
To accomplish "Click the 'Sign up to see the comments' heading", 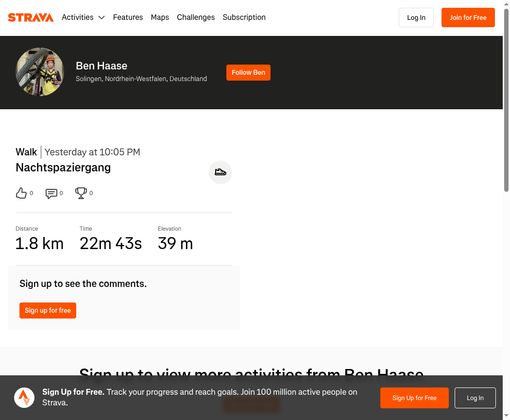I will coord(83,284).
